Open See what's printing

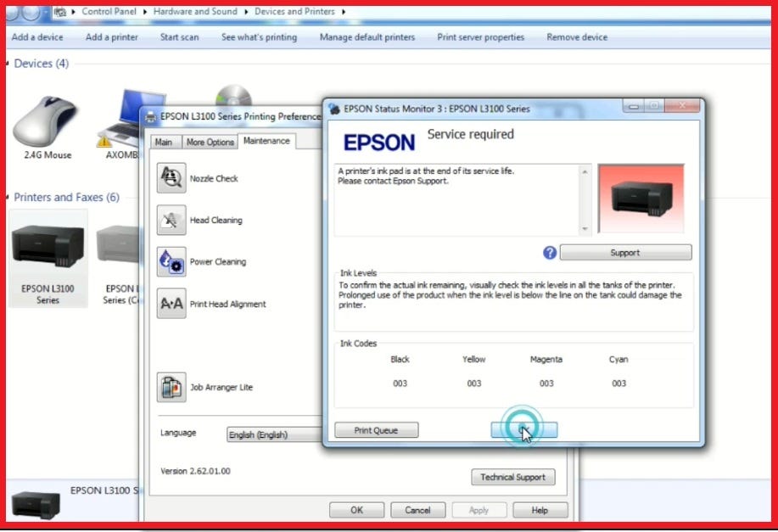[259, 37]
